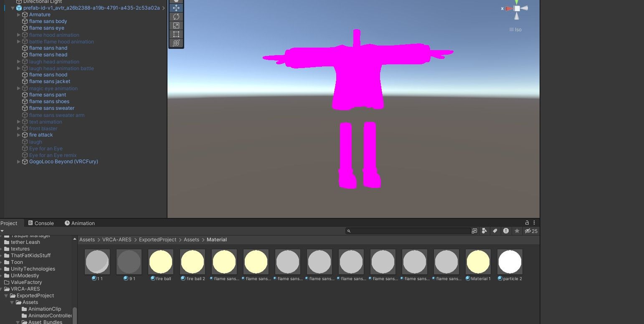644x324 pixels.
Task: Select the AnimationClip folder
Action: 45,309
